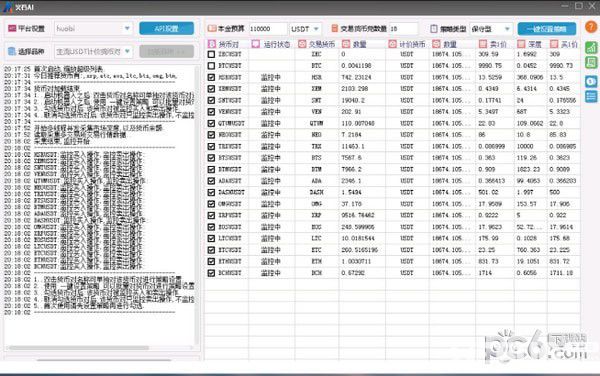
Task: Click the green document icon in right sidebar
Action: tap(591, 62)
